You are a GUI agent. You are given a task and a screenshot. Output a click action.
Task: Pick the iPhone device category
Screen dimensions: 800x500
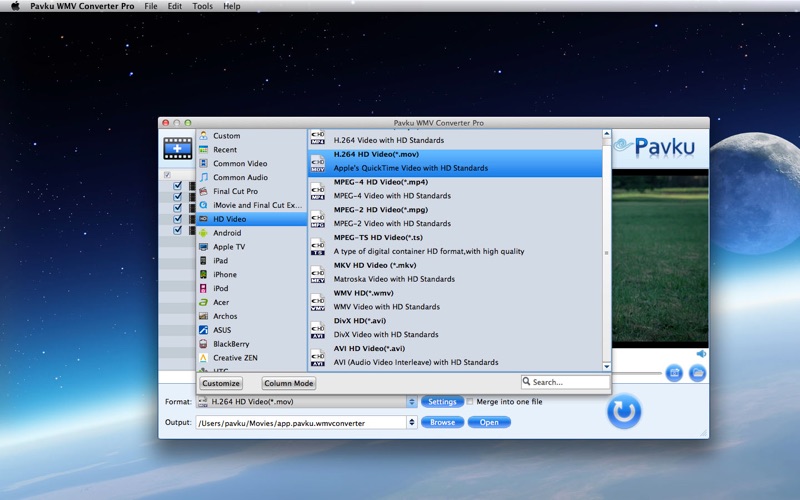pyautogui.click(x=252, y=274)
